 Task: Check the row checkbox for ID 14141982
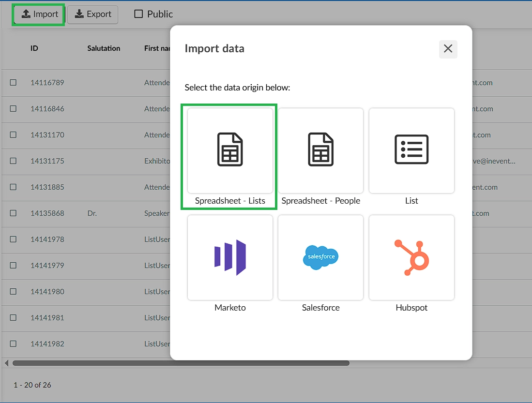(13, 343)
